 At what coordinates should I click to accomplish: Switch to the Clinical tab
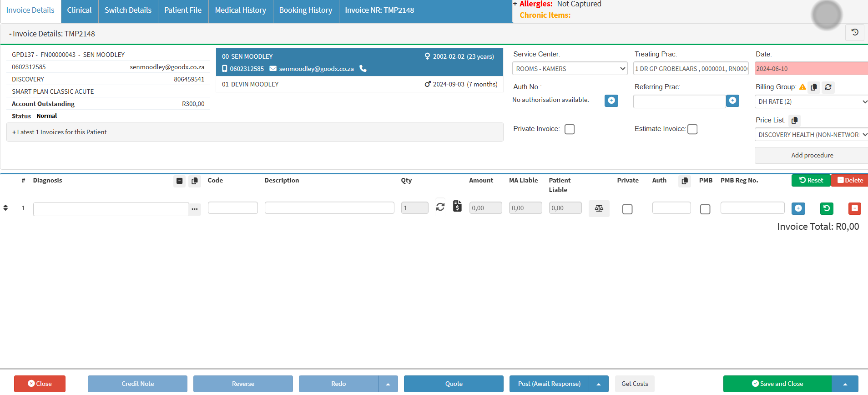[79, 10]
